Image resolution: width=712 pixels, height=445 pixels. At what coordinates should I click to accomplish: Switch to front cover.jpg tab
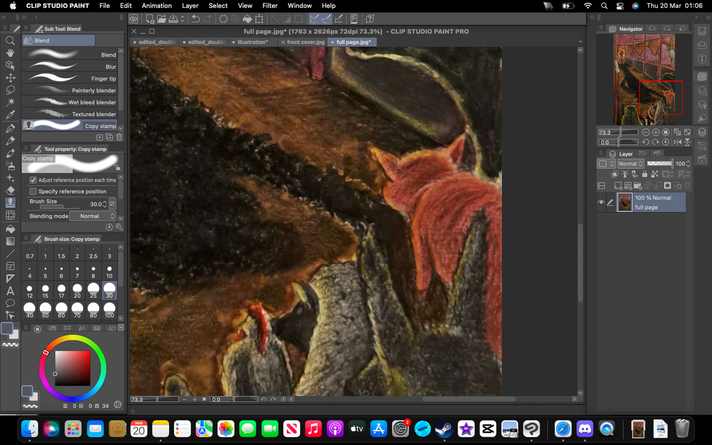(303, 42)
